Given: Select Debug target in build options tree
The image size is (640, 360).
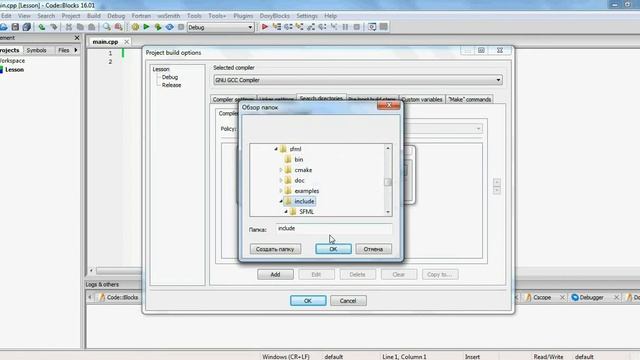Looking at the screenshot, I should [x=170, y=77].
